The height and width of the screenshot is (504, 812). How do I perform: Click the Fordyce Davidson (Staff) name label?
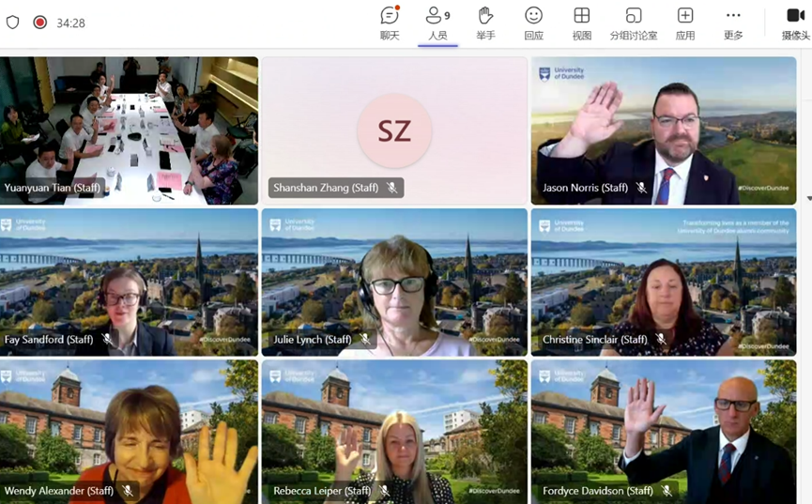(x=597, y=491)
